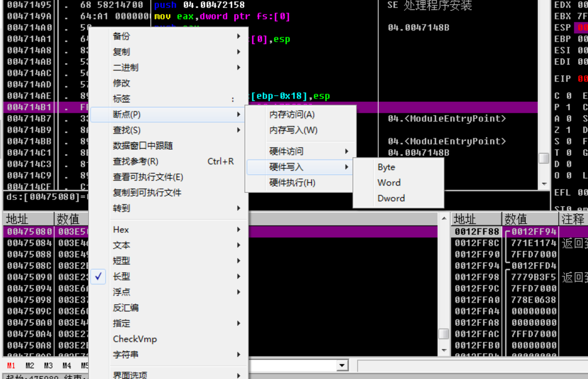Select the 文本 display format entry
This screenshot has width=588, height=379.
click(x=169, y=245)
